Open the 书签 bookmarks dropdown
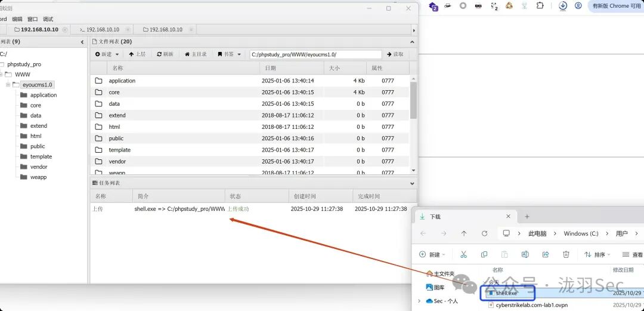The width and height of the screenshot is (644, 311). click(x=229, y=54)
